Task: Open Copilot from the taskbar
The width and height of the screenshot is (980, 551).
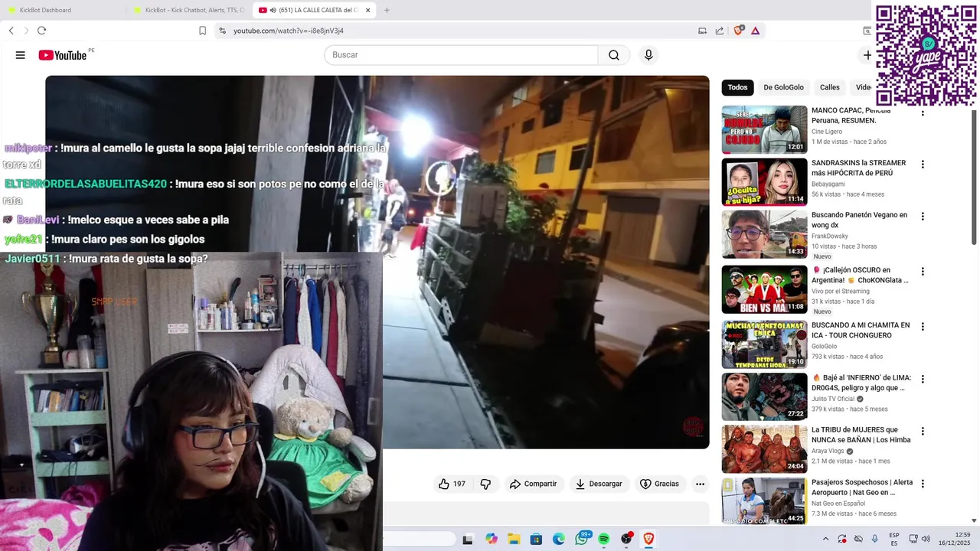Action: (x=491, y=539)
